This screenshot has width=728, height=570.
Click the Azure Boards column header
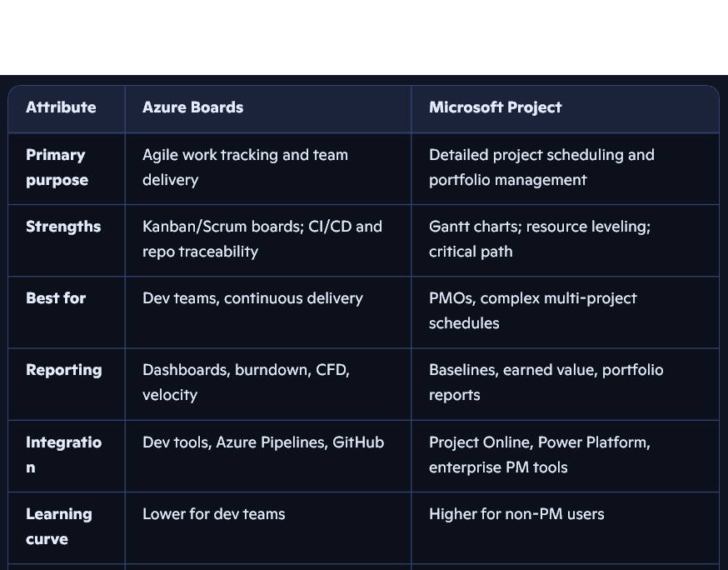(192, 107)
